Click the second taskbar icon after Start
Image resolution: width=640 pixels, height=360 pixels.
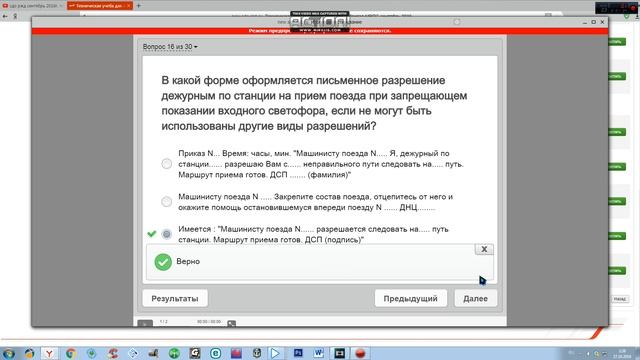[29, 353]
